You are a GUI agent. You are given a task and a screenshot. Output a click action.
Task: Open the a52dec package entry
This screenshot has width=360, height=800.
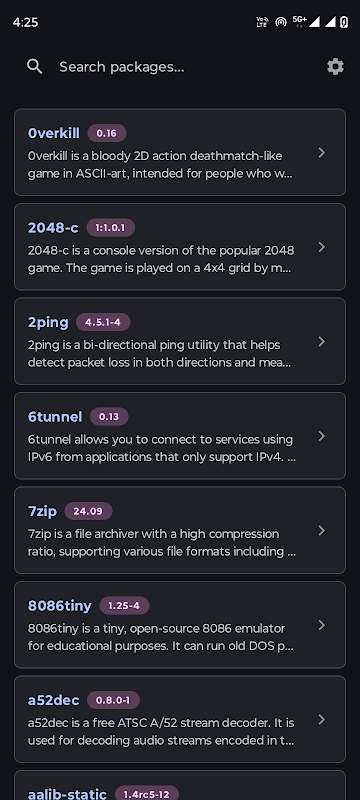point(179,719)
